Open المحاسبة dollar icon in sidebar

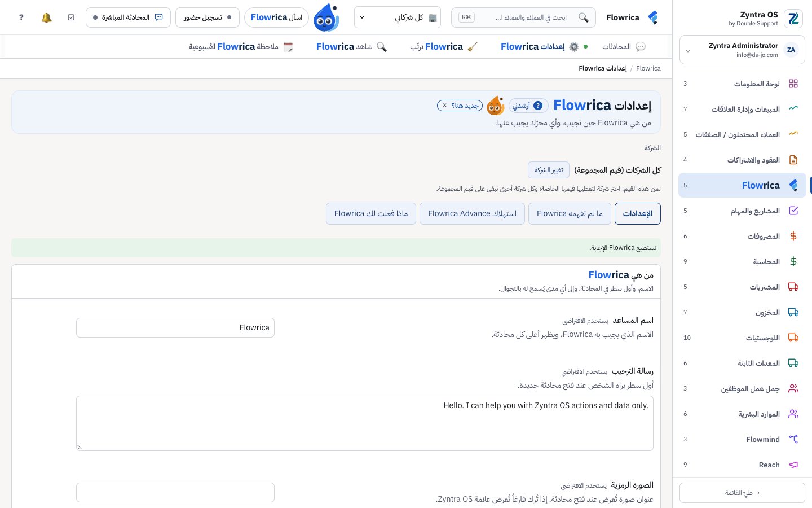(x=793, y=261)
